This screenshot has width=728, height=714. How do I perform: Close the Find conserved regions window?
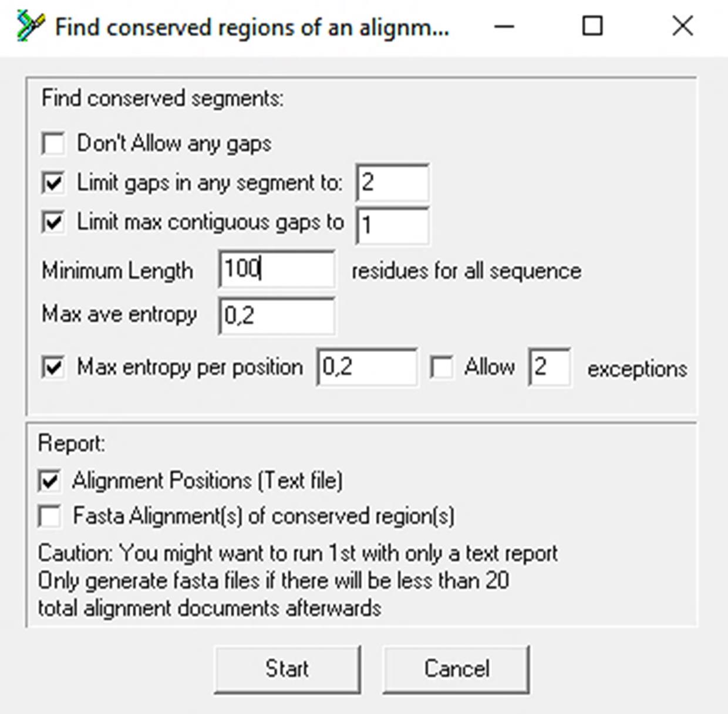(683, 26)
